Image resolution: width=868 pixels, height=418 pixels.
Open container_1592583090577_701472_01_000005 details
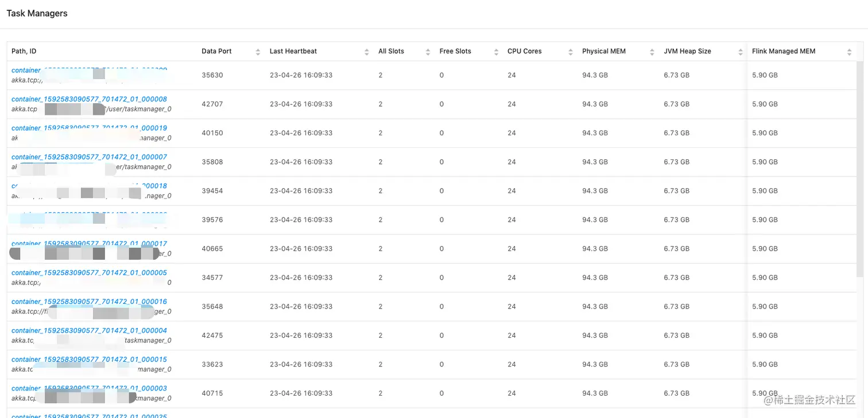pyautogui.click(x=88, y=272)
